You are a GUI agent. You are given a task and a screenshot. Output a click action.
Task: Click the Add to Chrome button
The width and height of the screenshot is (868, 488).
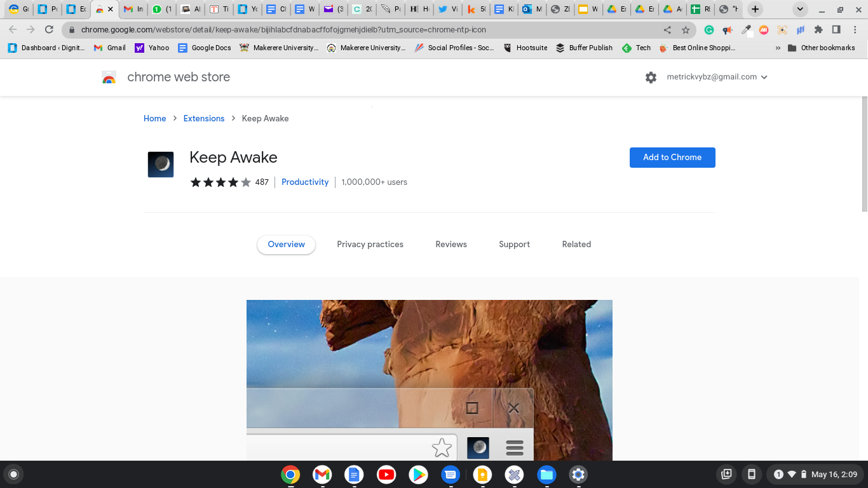click(x=672, y=158)
